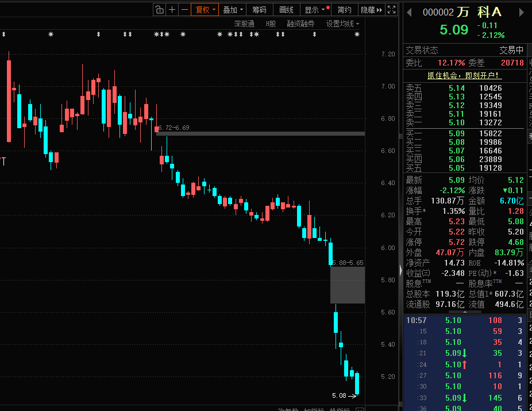Toggle the 简约 simple view mode

[344, 10]
